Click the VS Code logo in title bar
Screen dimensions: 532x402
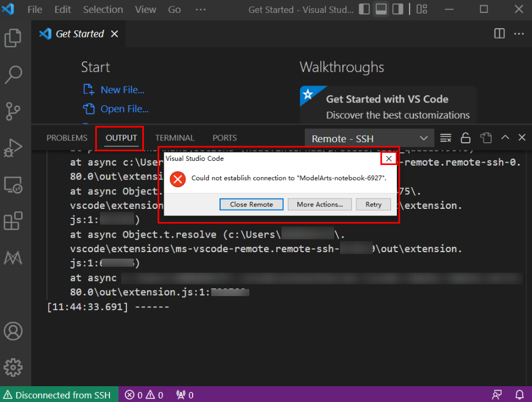(8, 9)
